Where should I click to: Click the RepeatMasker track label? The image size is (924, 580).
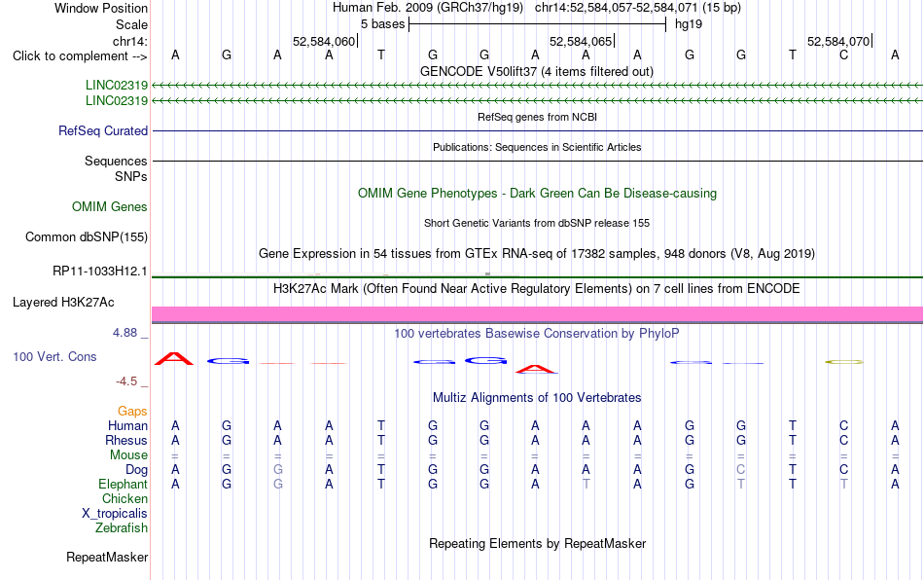(x=107, y=557)
